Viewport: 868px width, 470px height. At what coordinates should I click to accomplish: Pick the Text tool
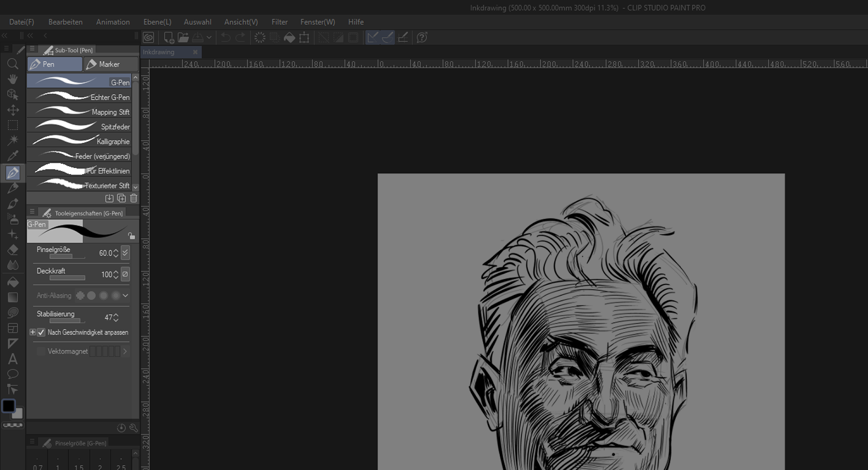[x=13, y=359]
